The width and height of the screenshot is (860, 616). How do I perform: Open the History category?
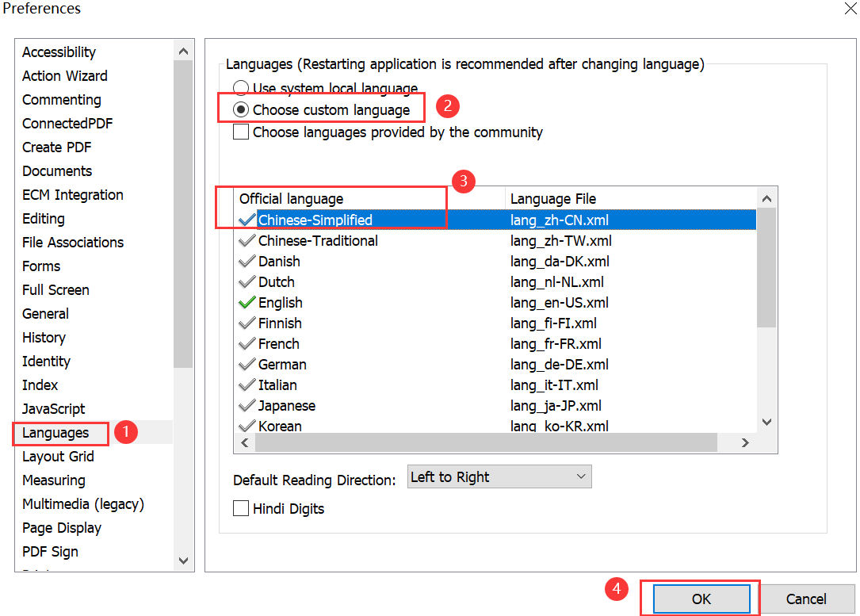(x=44, y=338)
